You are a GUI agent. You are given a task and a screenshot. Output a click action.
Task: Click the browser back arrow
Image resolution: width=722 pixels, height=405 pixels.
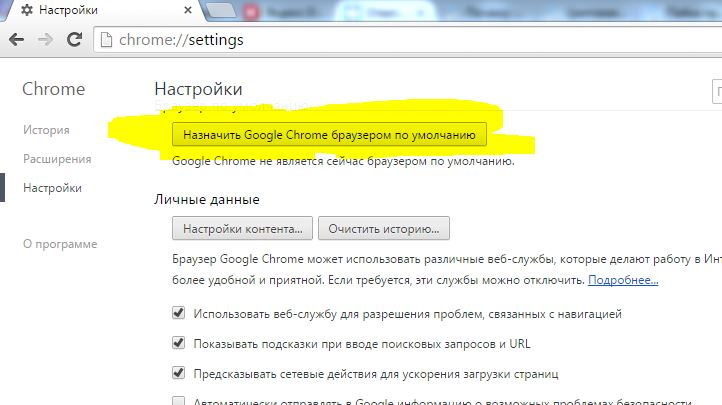coord(17,40)
